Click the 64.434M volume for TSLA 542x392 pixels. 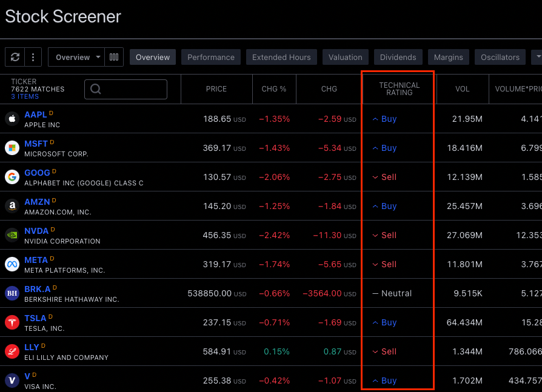click(464, 322)
